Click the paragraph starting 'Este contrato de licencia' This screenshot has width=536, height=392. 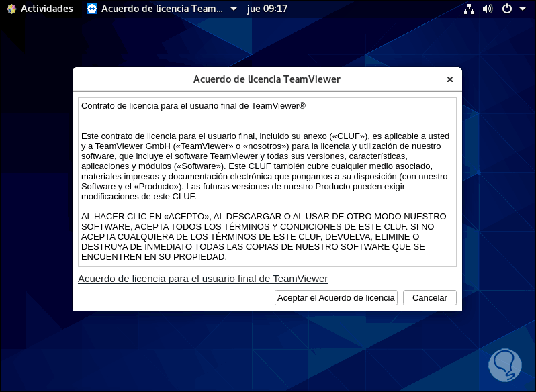tap(265, 166)
